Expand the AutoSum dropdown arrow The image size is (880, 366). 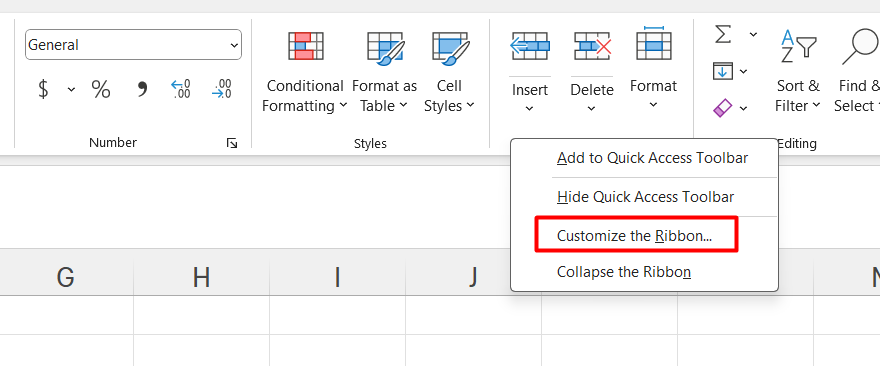[x=753, y=35]
